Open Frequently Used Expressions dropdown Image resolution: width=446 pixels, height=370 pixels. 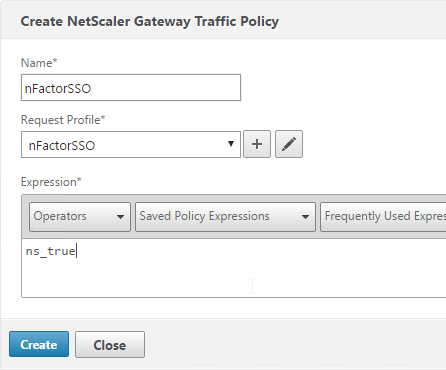tap(383, 217)
